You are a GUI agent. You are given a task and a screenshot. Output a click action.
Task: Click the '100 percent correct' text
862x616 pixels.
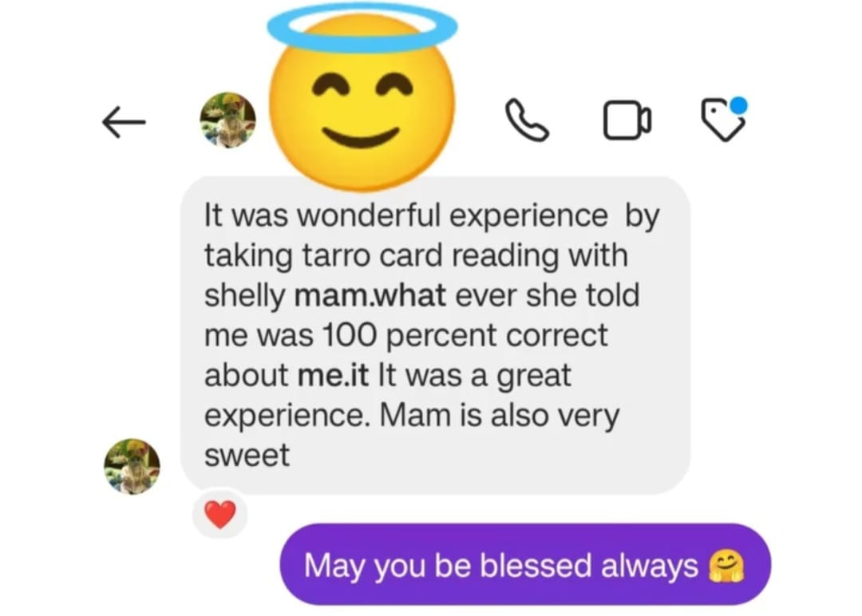(x=465, y=335)
